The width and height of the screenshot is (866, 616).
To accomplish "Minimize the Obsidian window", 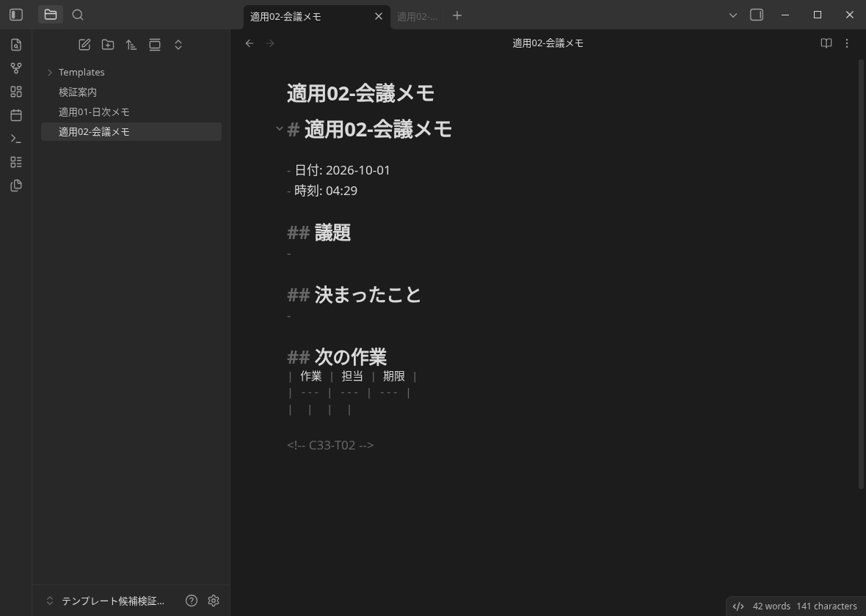I will pos(785,15).
